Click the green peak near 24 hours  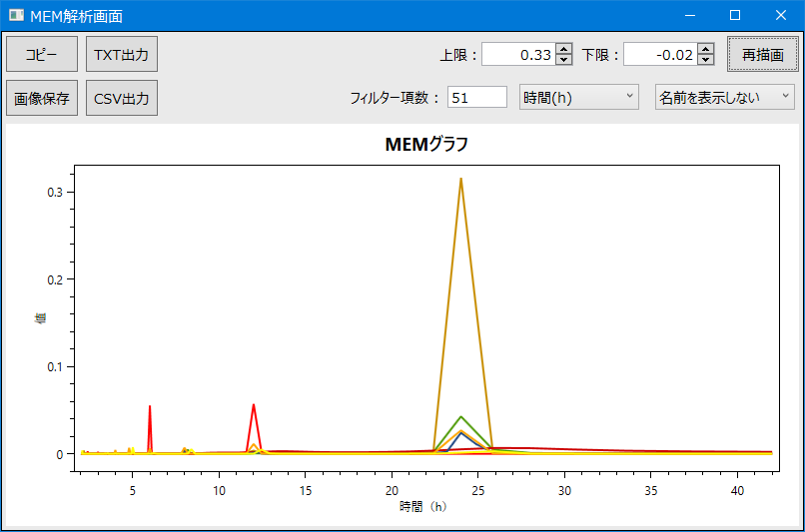(461, 417)
